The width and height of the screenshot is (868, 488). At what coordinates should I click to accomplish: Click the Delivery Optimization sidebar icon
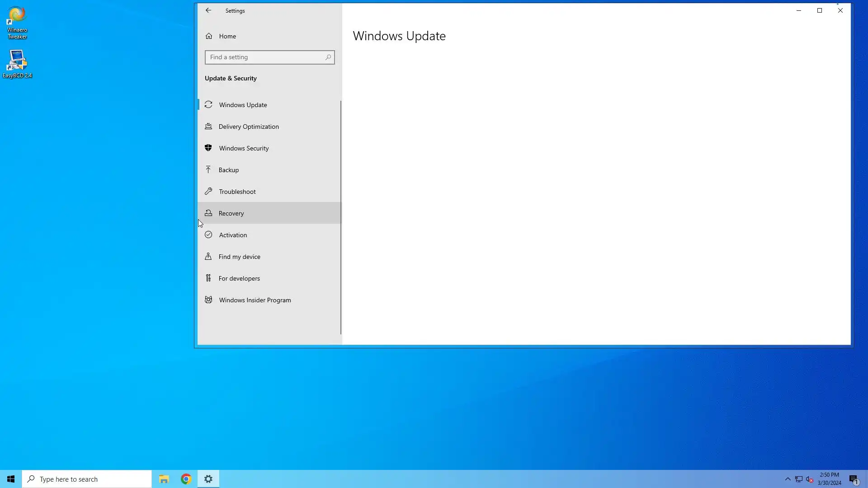(208, 127)
